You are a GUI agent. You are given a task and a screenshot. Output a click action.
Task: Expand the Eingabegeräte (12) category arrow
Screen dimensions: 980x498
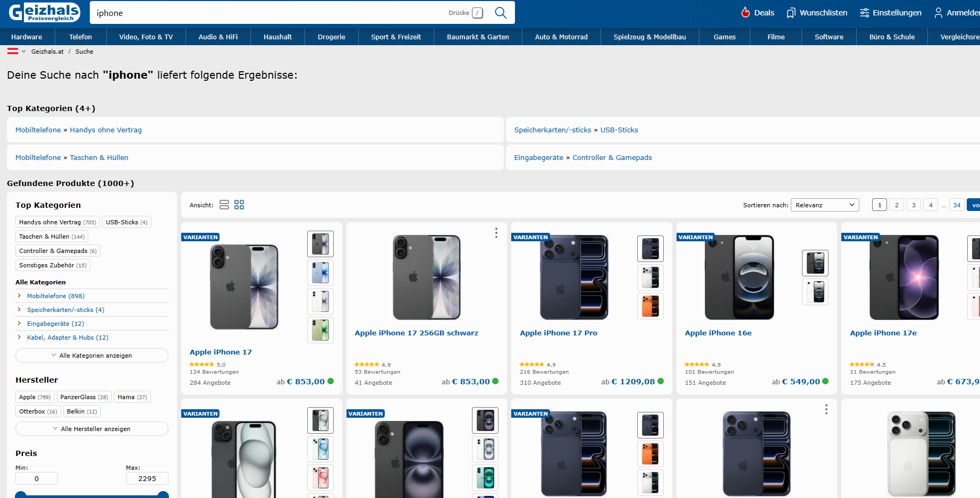[19, 323]
